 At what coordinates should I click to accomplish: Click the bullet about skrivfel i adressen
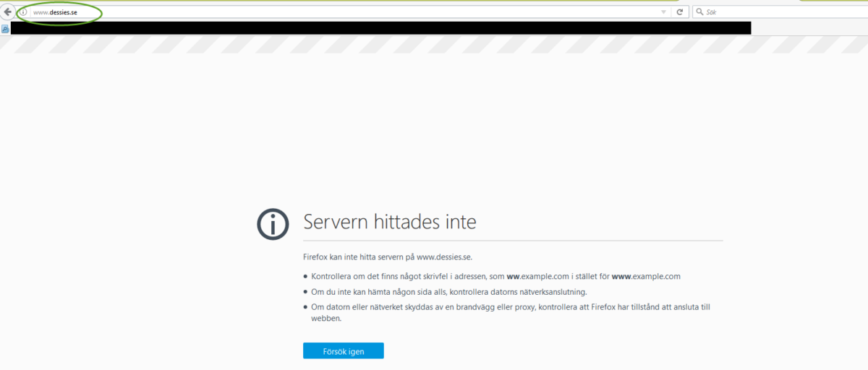click(496, 276)
